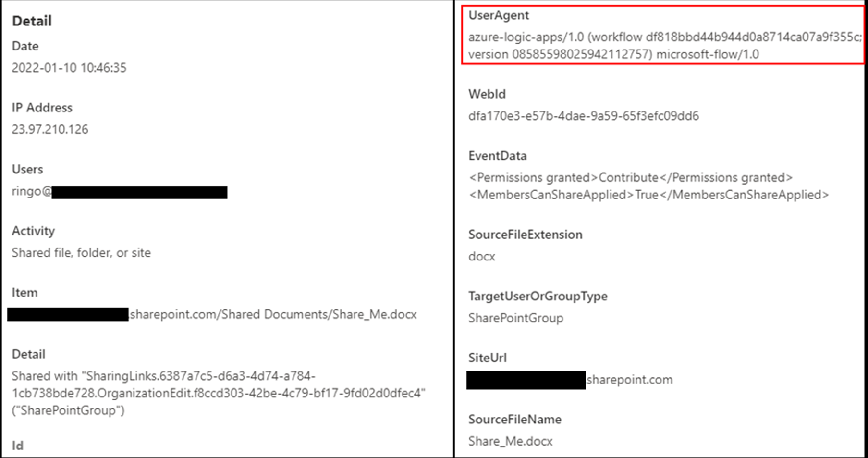The height and width of the screenshot is (458, 868).
Task: Open the SiteUrl sharepoint.com link
Action: coord(629,380)
